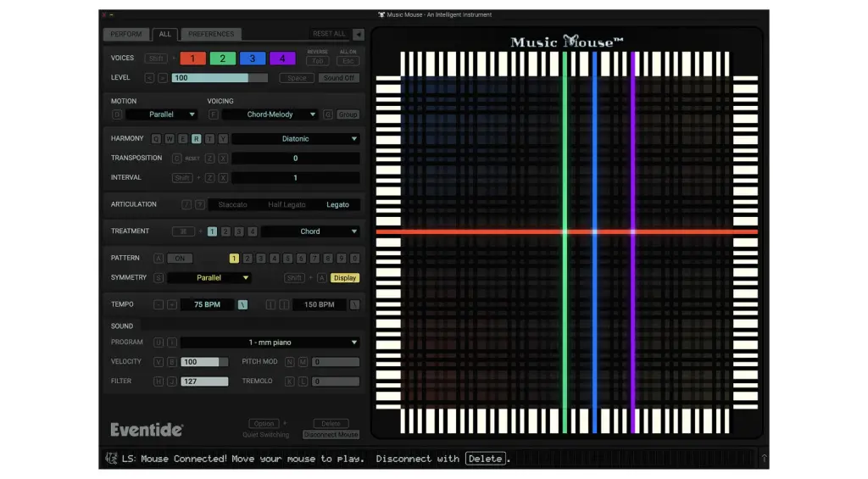Switch to the PERFORM tab

click(126, 34)
